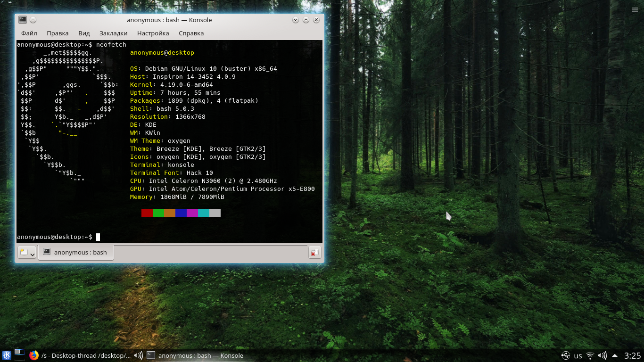This screenshot has height=362, width=644.
Task: Open the Wi-Fi network tray icon
Action: (590, 355)
